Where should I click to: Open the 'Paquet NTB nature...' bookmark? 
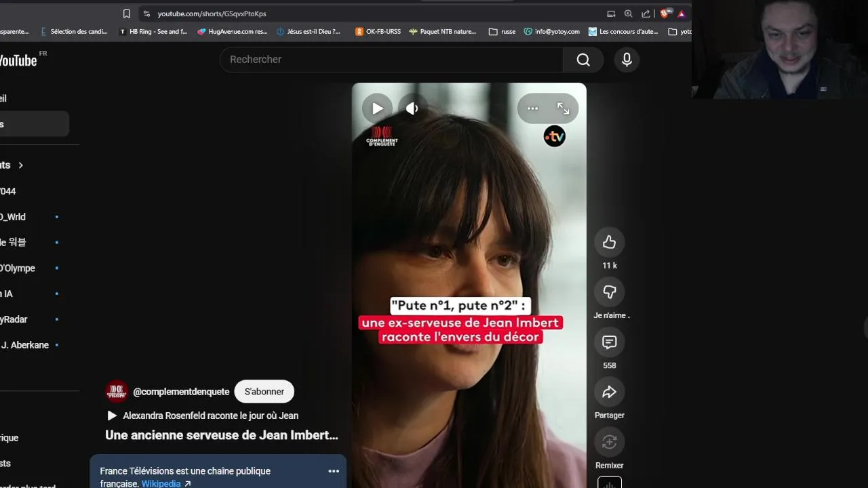[x=443, y=31]
